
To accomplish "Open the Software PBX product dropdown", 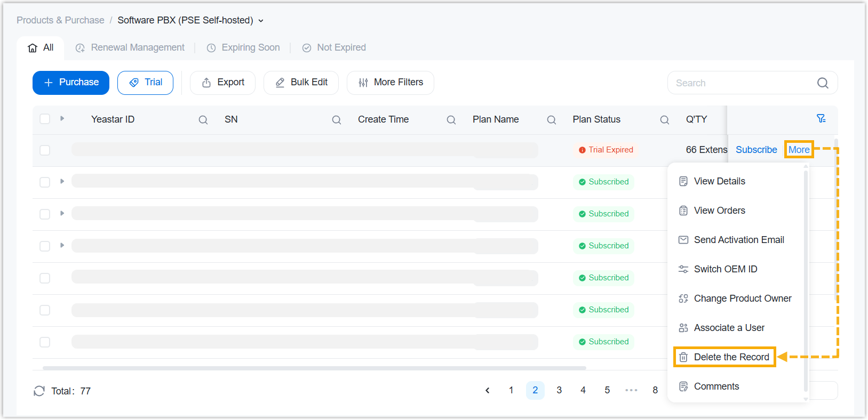I will point(261,21).
